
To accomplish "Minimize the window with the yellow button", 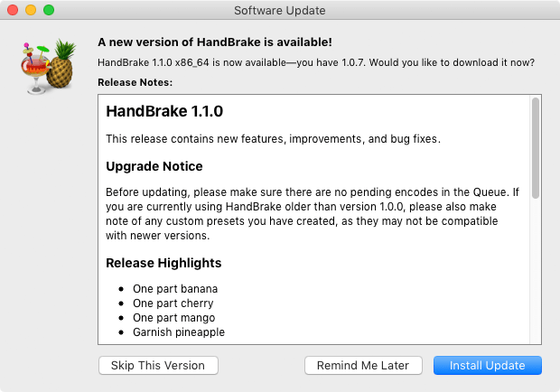I will click(31, 10).
